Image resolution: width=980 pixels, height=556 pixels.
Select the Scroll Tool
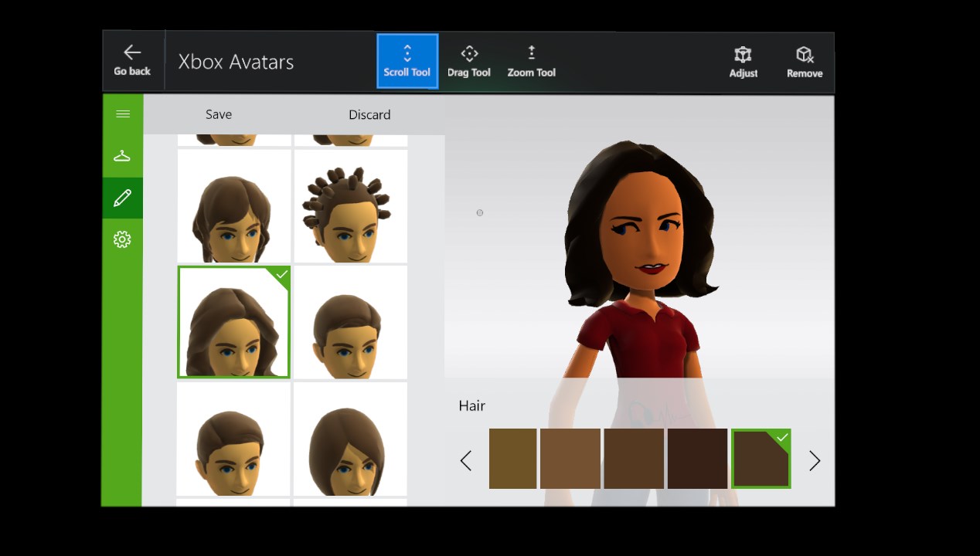pos(407,61)
